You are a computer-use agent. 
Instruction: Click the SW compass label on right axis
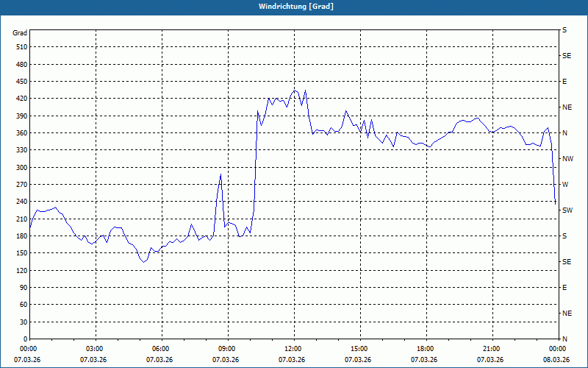coord(567,210)
